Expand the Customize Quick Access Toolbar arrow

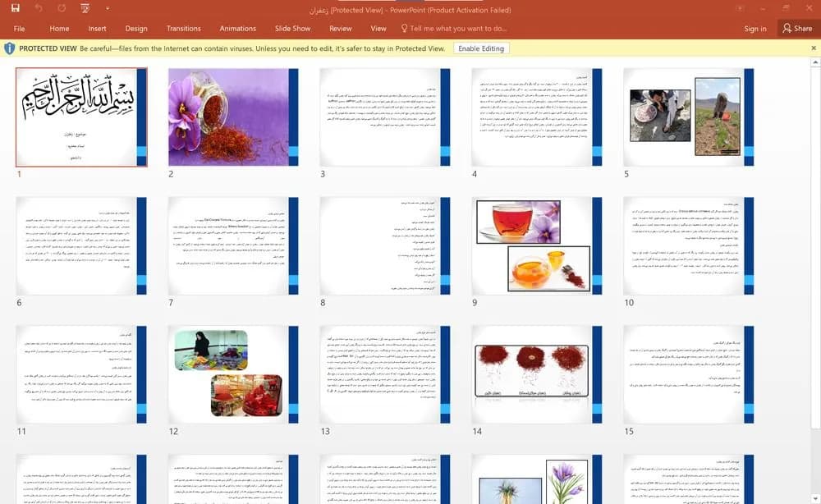[108, 8]
